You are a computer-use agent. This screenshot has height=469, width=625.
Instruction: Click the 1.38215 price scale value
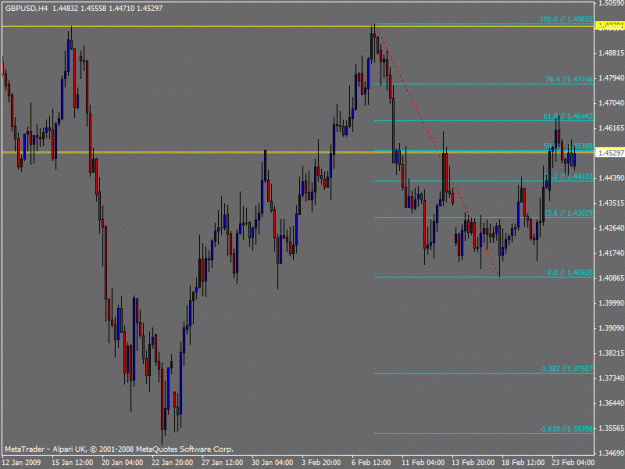click(611, 353)
